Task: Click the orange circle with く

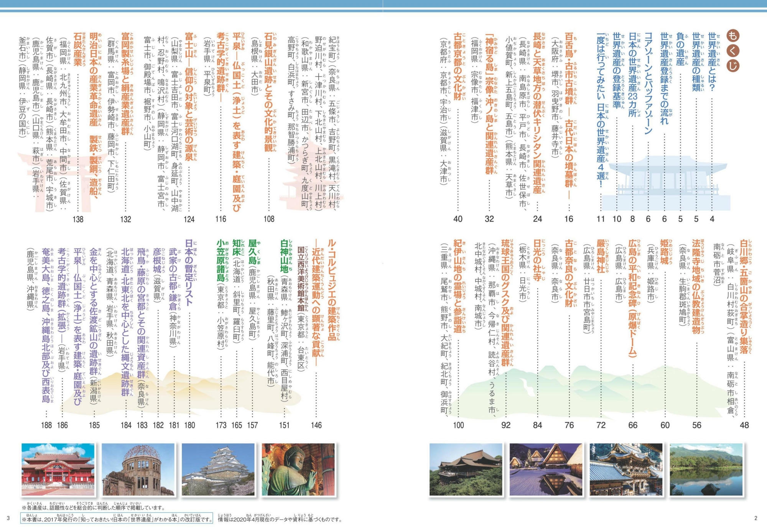Action: click(x=733, y=51)
